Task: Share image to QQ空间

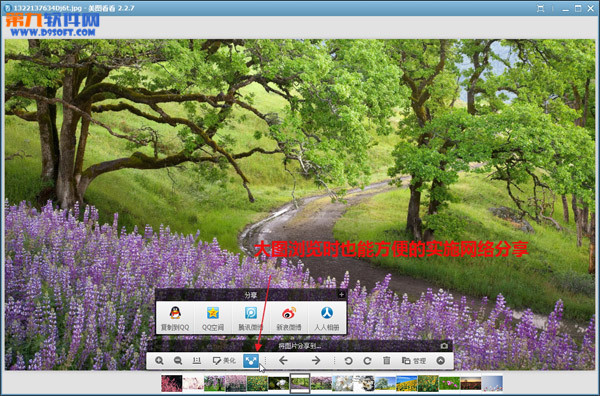Action: 213,318
